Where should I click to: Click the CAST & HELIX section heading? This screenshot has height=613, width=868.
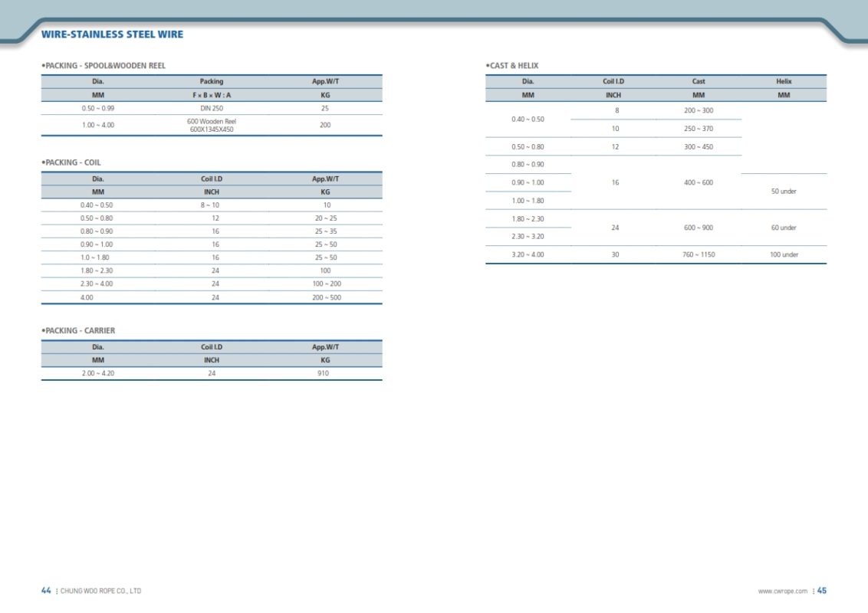[512, 66]
